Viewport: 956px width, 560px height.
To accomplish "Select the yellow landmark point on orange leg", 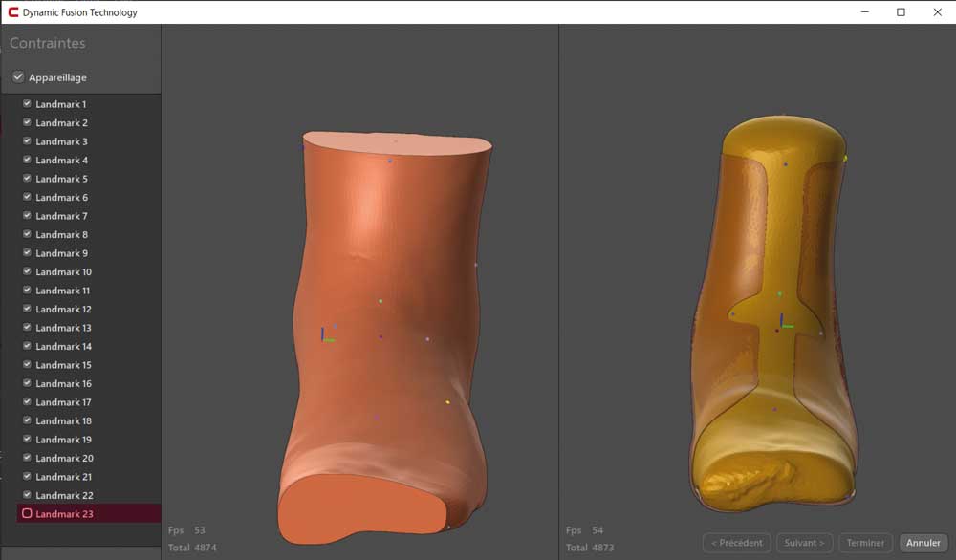I will [x=447, y=402].
